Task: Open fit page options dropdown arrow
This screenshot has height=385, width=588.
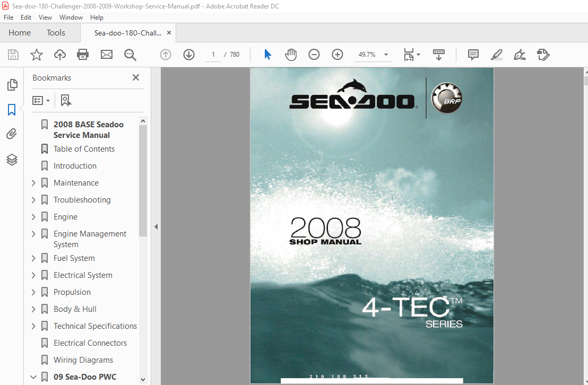Action: [419, 55]
